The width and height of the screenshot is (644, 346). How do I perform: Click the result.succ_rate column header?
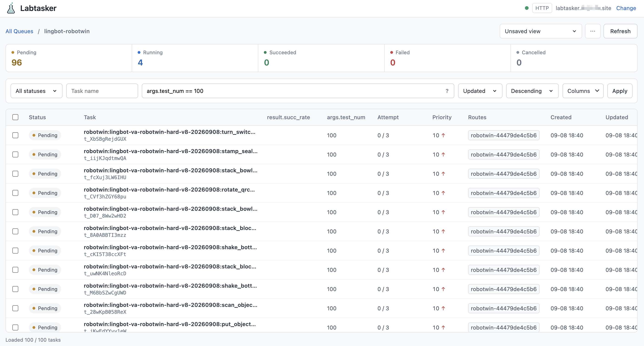click(288, 117)
